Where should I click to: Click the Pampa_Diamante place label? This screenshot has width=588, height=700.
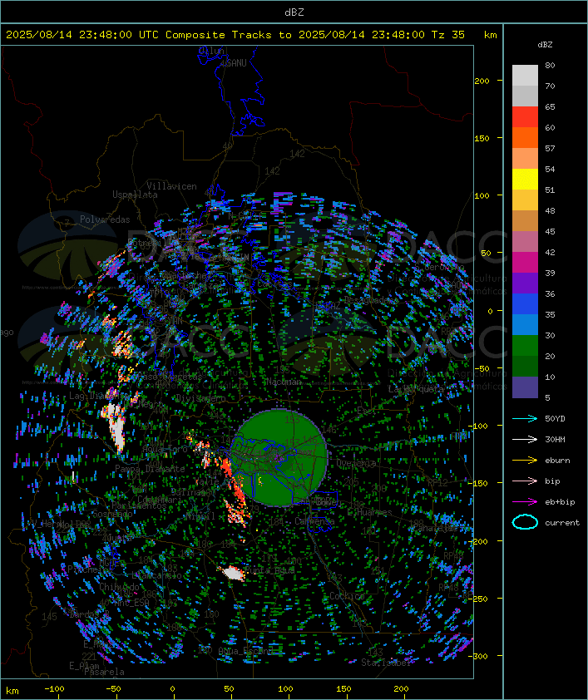150,469
